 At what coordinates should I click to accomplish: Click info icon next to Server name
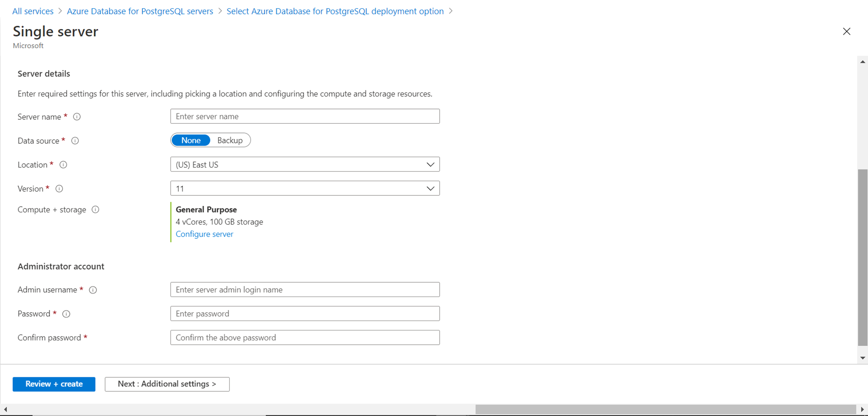77,117
